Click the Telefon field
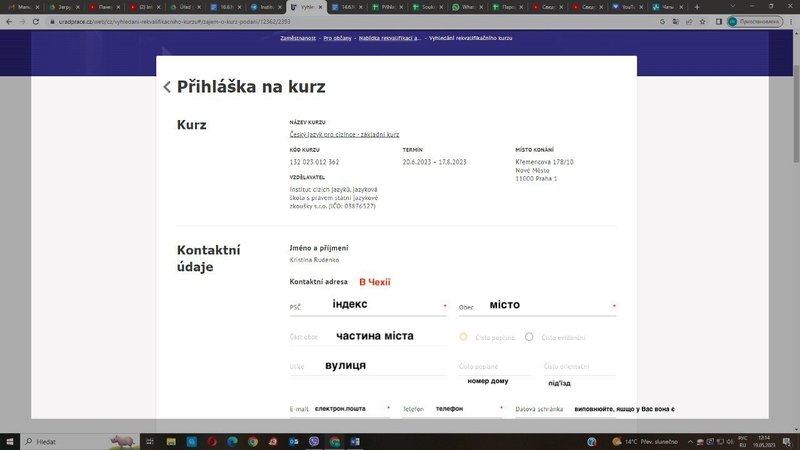800x450 pixels. [453, 409]
